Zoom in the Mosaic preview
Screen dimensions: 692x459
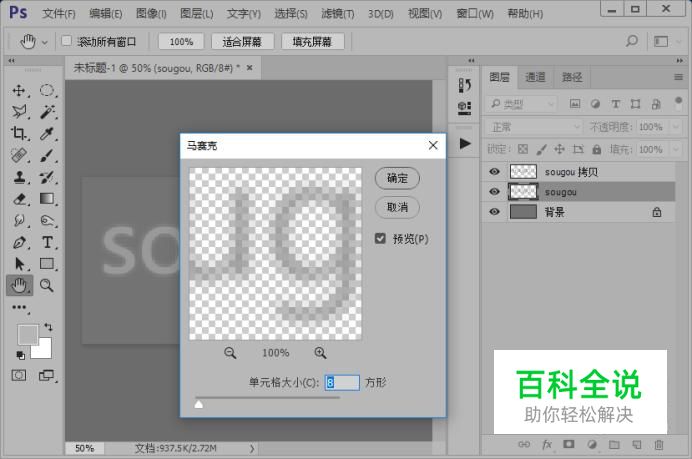point(320,353)
